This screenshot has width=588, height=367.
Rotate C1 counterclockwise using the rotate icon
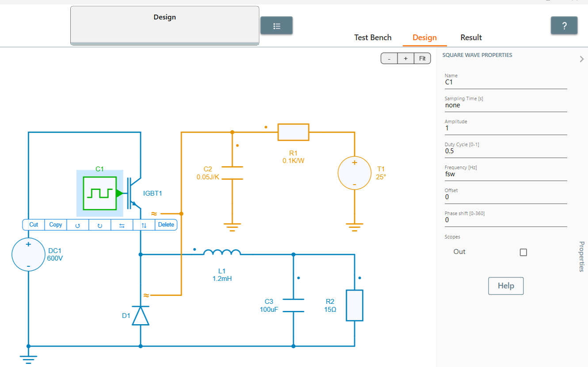78,224
